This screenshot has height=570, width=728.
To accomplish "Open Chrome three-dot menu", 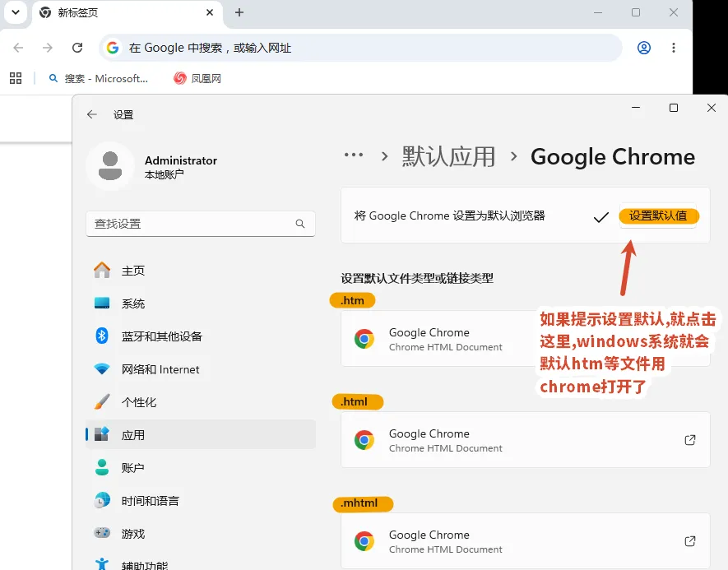I will tap(673, 48).
